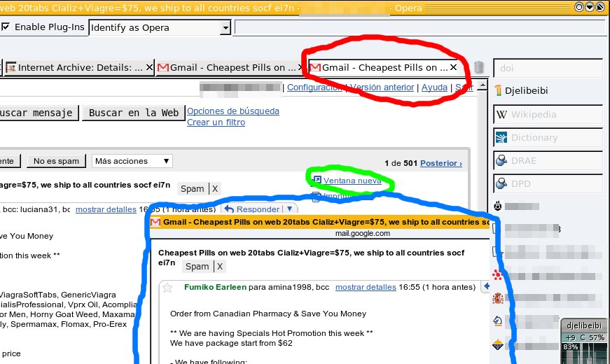This screenshot has width=610, height=364.
Task: Open the Djelibeibi bookmark
Action: 526,90
